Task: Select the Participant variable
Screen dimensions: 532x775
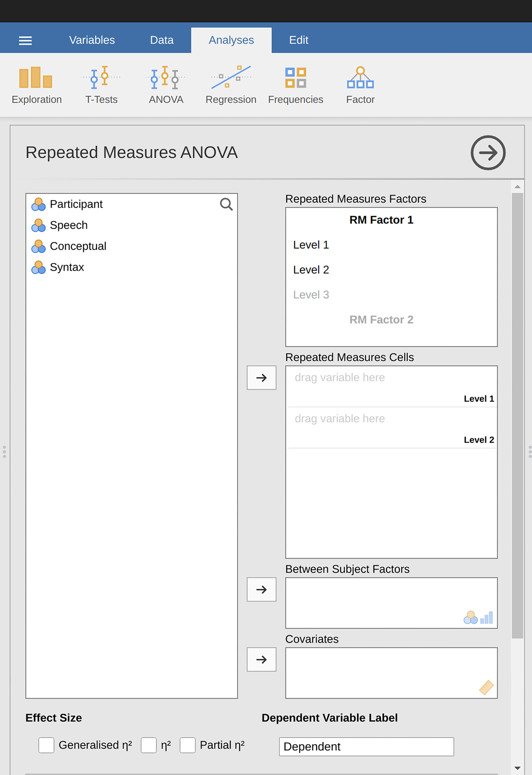Action: 76,204
